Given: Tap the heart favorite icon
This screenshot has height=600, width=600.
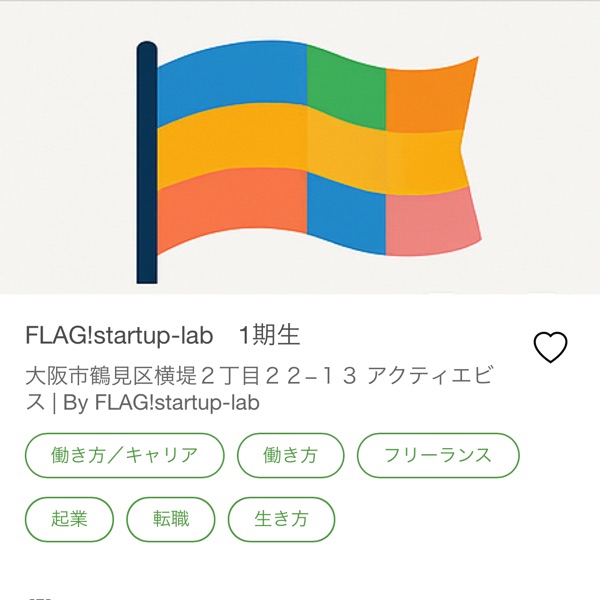Looking at the screenshot, I should [x=550, y=347].
